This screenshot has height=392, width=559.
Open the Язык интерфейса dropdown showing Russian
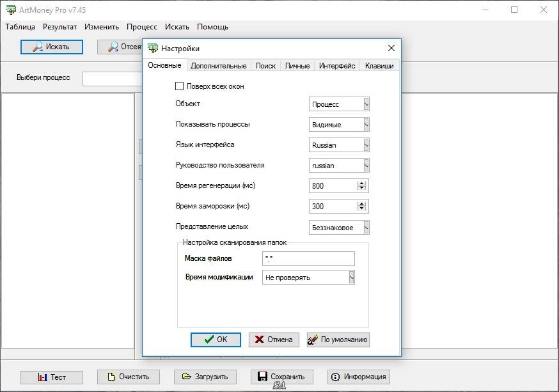coord(366,145)
